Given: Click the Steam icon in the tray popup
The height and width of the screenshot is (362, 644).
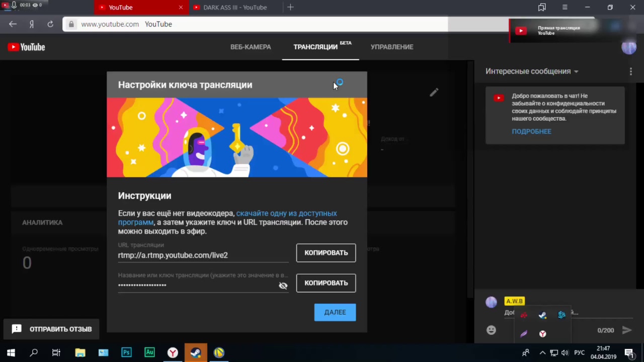Looking at the screenshot, I should tap(542, 315).
